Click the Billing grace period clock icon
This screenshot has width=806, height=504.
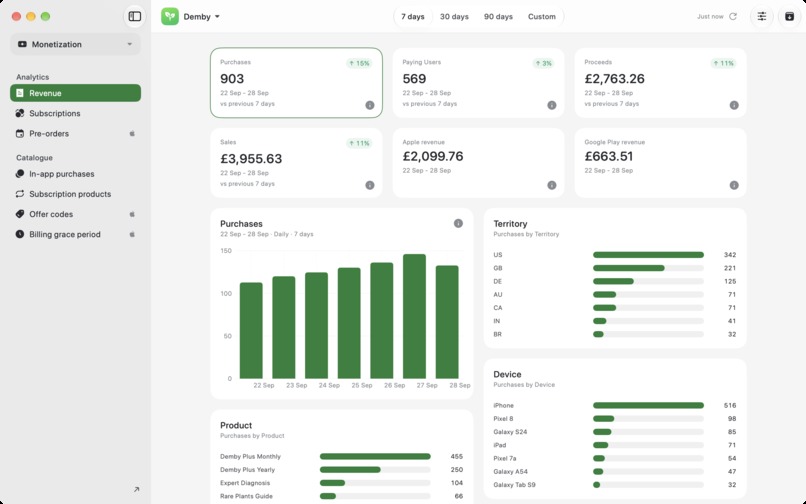[x=20, y=234]
